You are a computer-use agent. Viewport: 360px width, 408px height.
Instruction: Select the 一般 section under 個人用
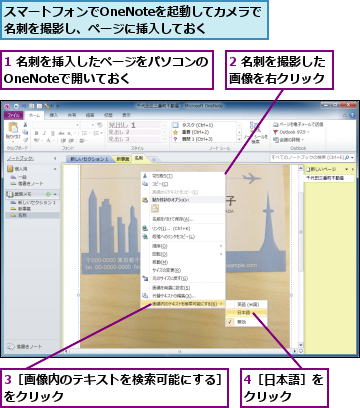[22, 177]
